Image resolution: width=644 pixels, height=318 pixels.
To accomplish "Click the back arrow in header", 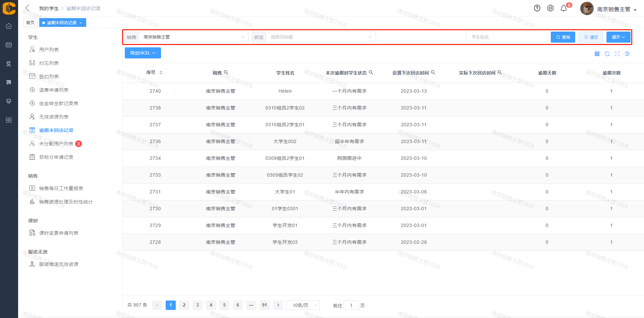I will (x=28, y=8).
